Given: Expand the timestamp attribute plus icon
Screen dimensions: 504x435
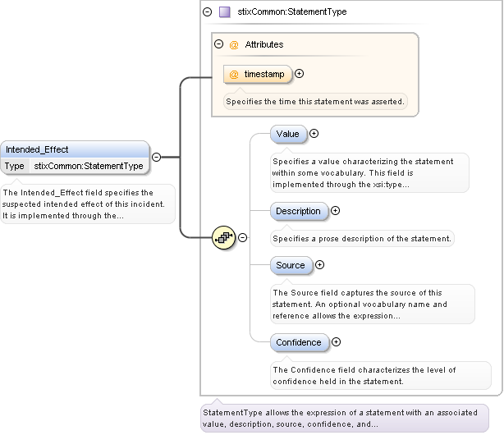Looking at the screenshot, I should pyautogui.click(x=299, y=74).
